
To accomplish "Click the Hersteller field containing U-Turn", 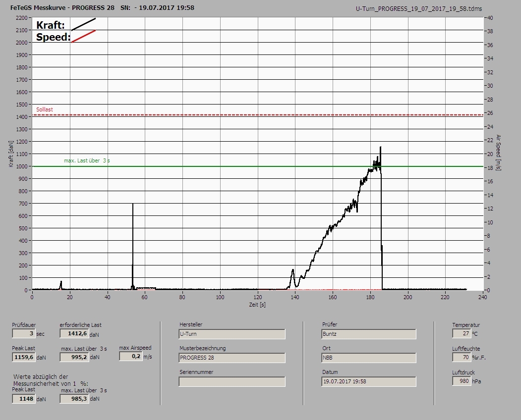I will click(x=232, y=334).
